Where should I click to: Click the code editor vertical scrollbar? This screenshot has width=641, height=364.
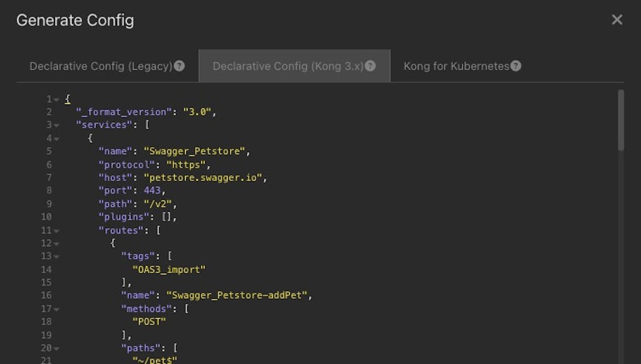point(620,120)
